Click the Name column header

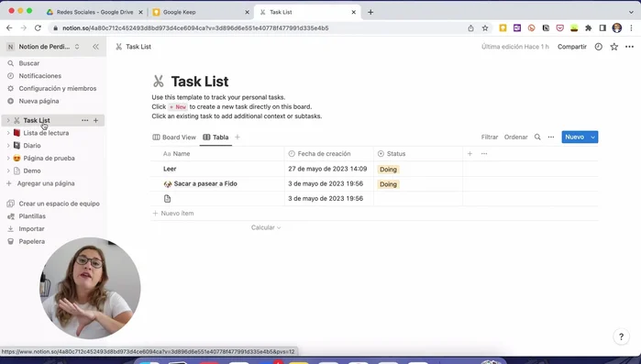tap(217, 154)
